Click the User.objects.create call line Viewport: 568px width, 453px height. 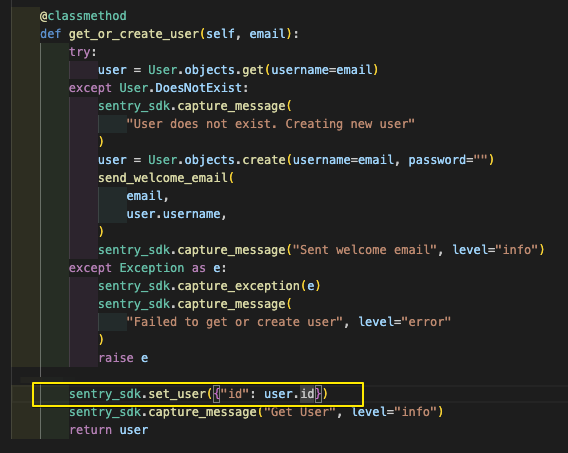tap(296, 160)
